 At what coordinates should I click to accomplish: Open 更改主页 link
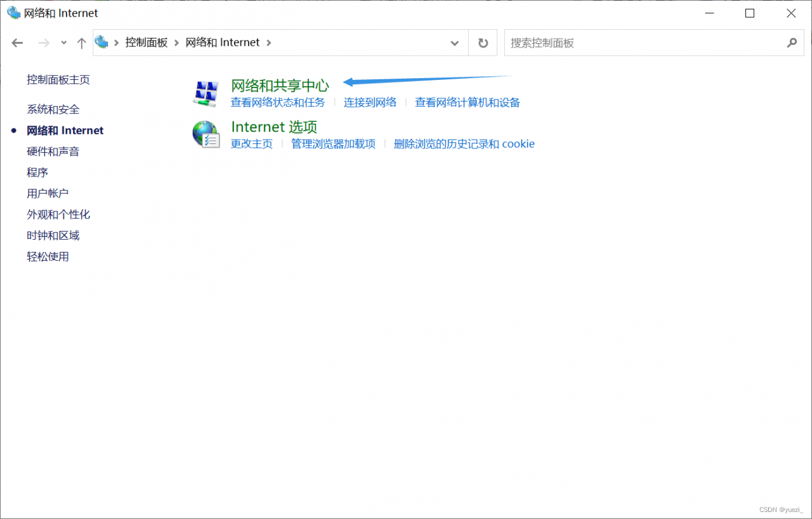pyautogui.click(x=252, y=144)
